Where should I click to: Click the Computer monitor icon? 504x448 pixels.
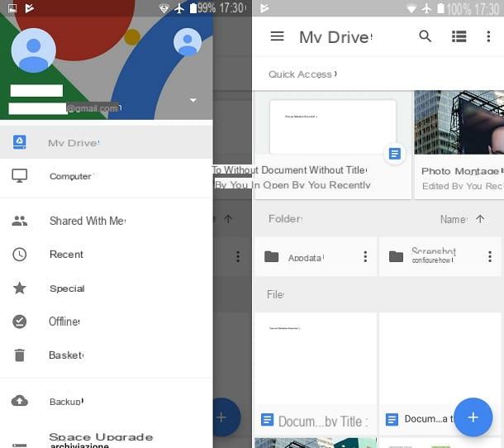[19, 176]
